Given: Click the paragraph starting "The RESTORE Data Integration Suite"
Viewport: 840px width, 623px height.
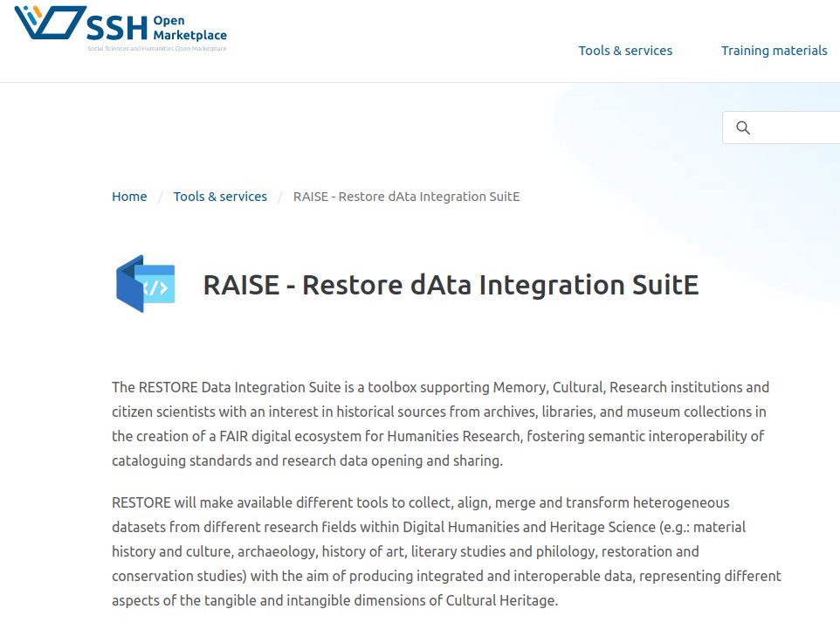Looking at the screenshot, I should coord(440,424).
